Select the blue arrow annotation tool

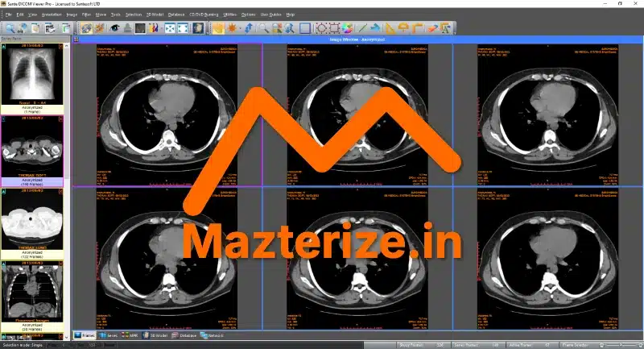point(375,28)
